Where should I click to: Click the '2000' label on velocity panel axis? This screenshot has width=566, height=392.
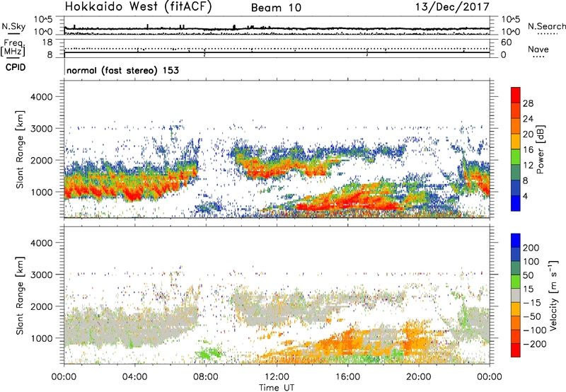pyautogui.click(x=41, y=306)
